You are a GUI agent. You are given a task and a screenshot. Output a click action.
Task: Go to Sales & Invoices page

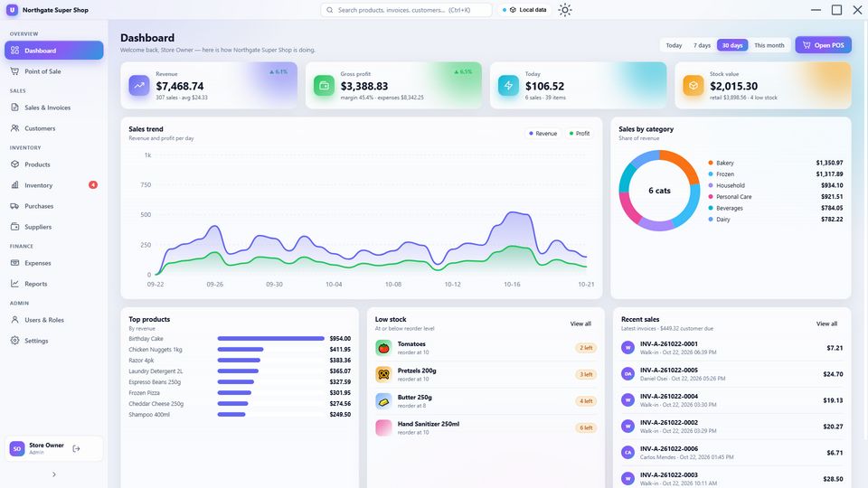pyautogui.click(x=53, y=108)
